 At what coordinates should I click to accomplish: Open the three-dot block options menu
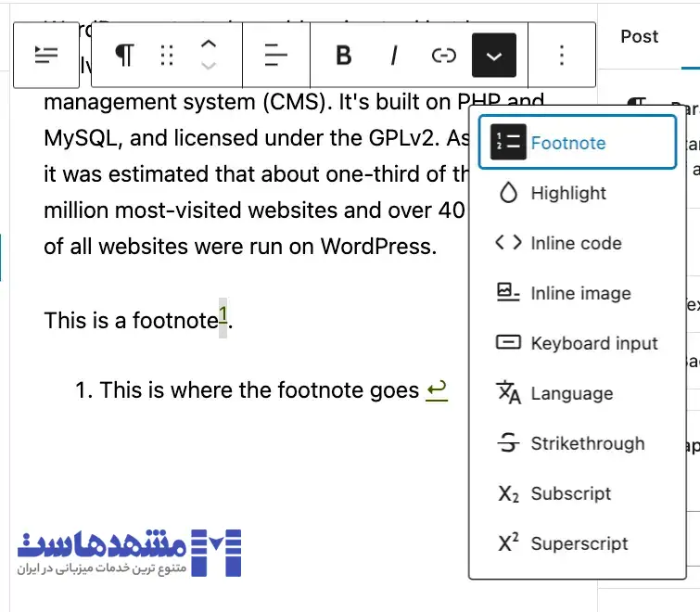point(562,56)
